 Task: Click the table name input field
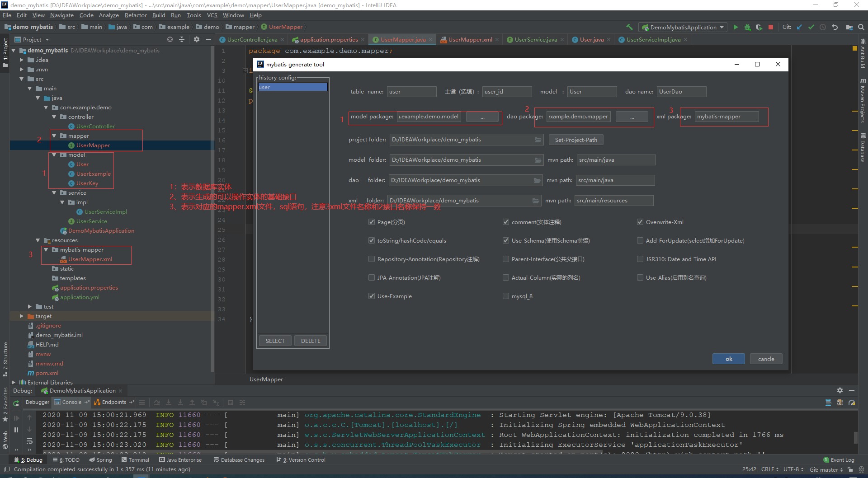411,92
